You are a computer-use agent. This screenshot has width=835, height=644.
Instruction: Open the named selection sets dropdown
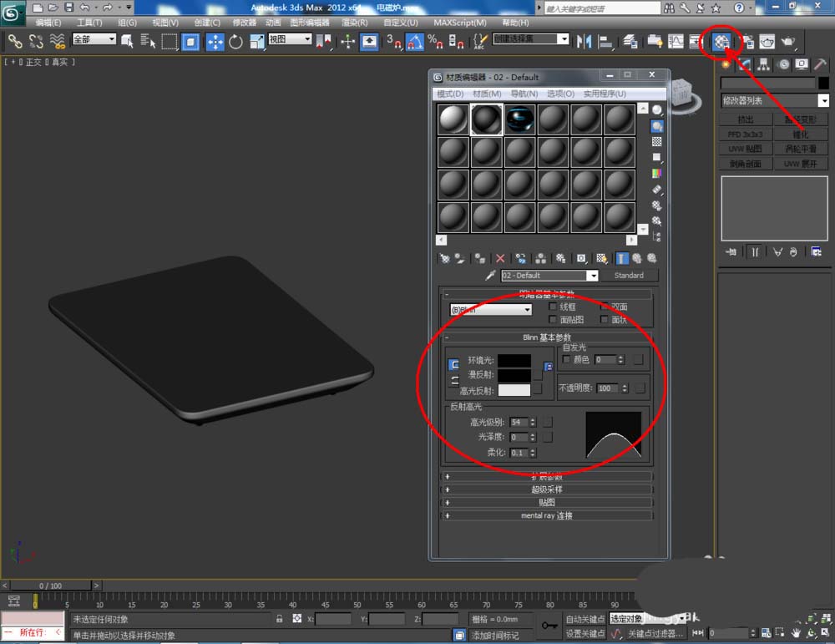coord(530,39)
